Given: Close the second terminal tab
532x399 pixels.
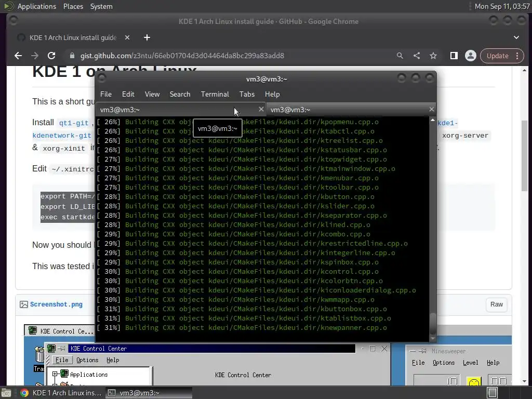Looking at the screenshot, I should [x=431, y=109].
